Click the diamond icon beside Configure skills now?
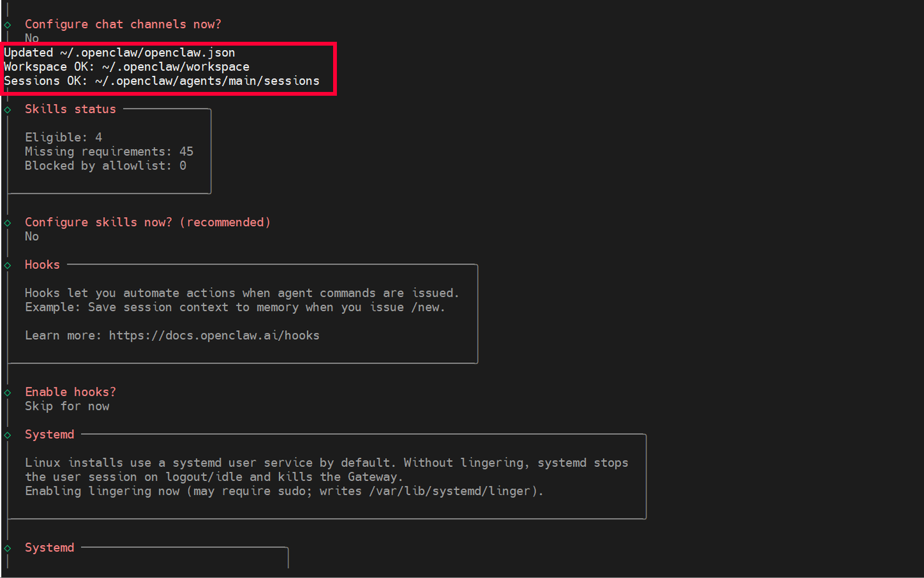The height and width of the screenshot is (578, 924). [x=6, y=222]
